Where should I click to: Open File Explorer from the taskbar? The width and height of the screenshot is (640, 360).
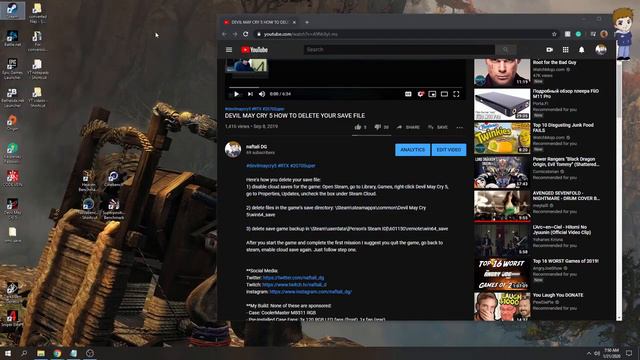(x=41, y=353)
